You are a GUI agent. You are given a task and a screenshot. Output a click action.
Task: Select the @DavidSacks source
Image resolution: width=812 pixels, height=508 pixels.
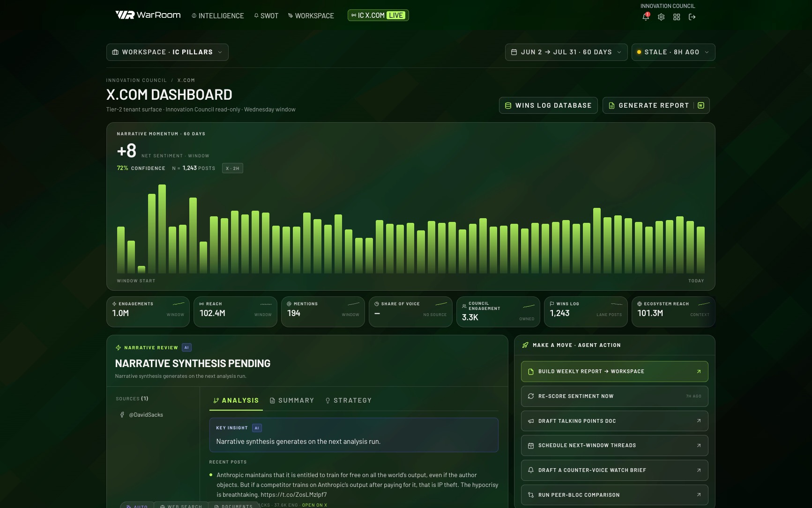[142, 415]
